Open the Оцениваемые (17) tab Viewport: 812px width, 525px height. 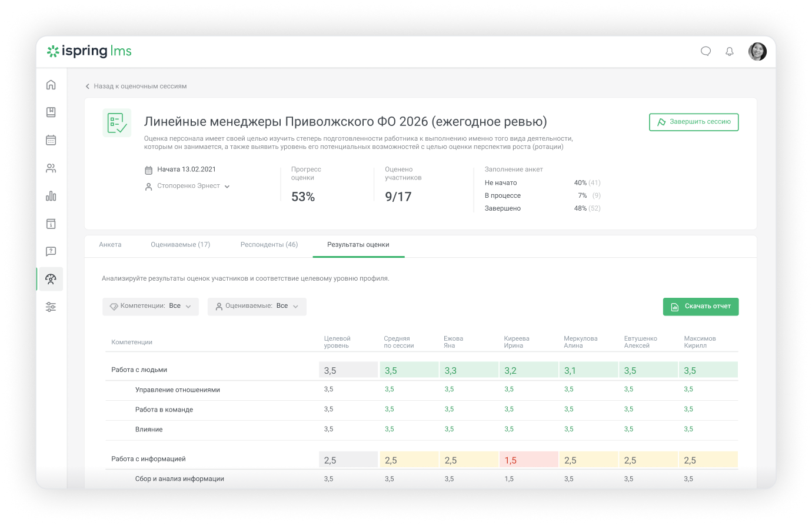click(x=180, y=245)
